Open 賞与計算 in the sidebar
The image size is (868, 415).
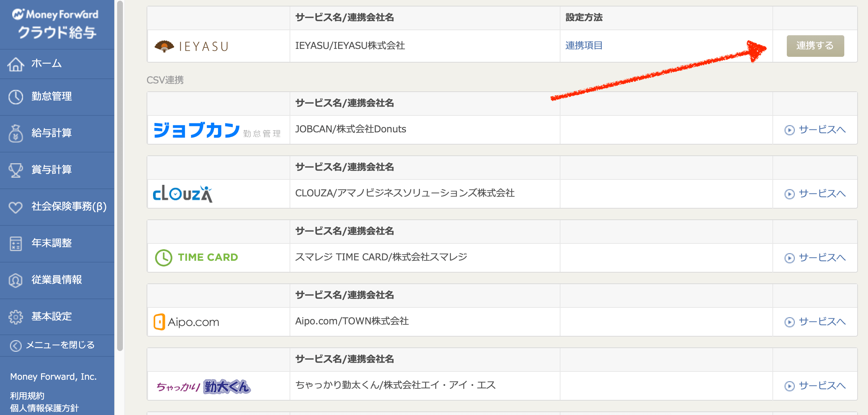pos(57,170)
